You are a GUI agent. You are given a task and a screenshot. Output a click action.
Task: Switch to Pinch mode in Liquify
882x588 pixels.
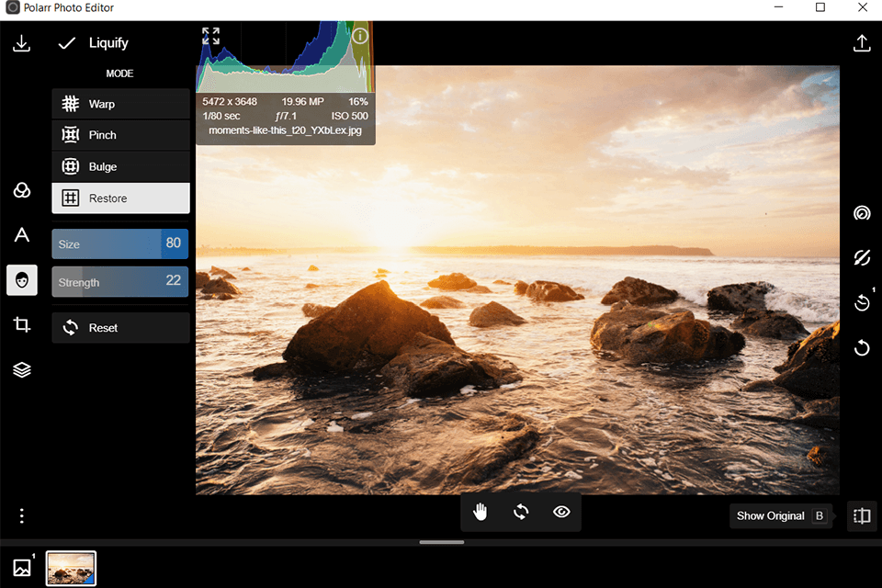coord(120,135)
